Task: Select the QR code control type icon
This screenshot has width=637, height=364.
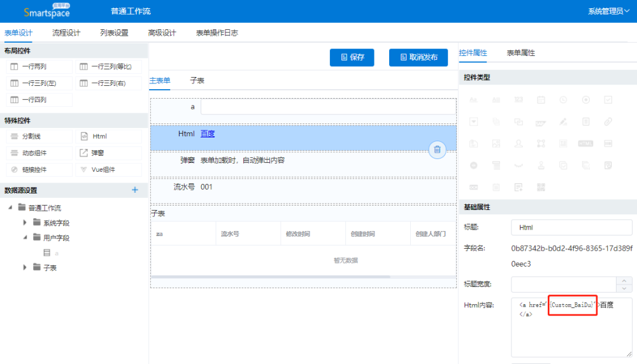Action: point(541,187)
